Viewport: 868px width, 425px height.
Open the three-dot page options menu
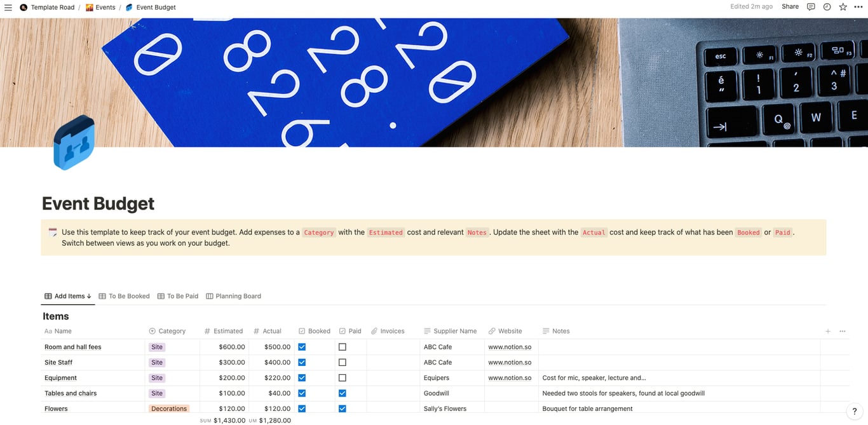point(858,7)
